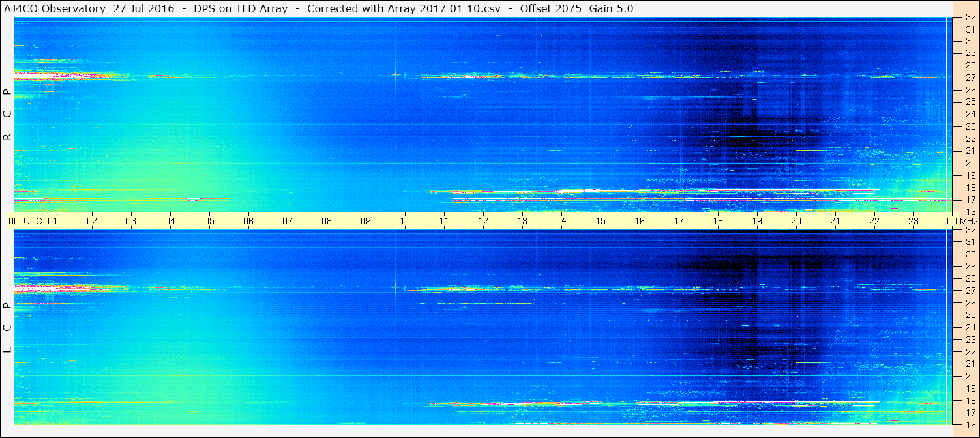The image size is (980, 438).
Task: Click 20 MHz label of LCP panel
Action: coord(970,376)
